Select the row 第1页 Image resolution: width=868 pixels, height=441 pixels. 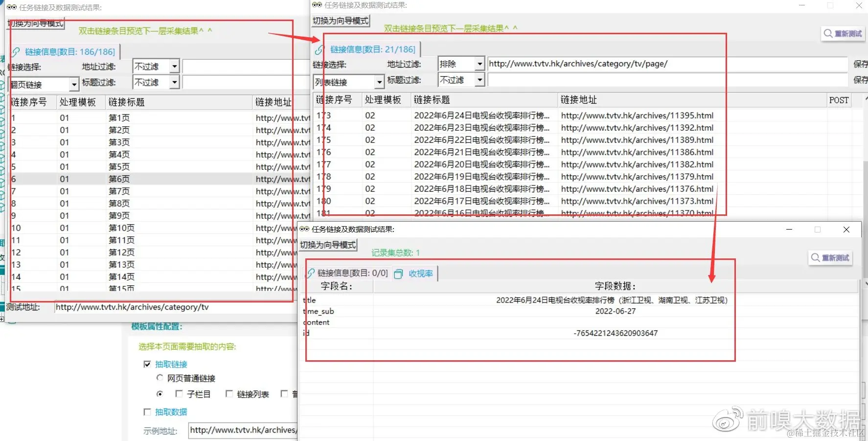tap(160, 118)
